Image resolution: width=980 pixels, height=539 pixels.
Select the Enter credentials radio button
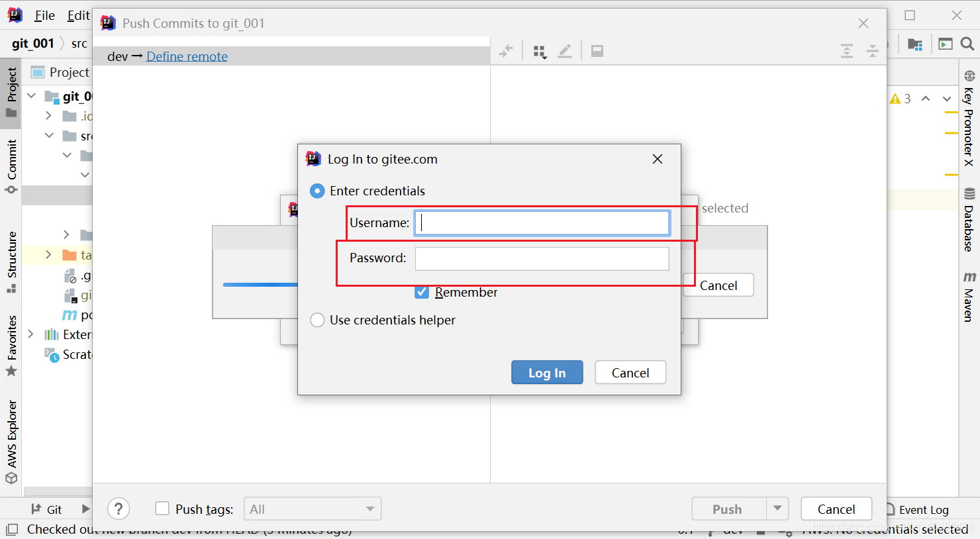(318, 191)
